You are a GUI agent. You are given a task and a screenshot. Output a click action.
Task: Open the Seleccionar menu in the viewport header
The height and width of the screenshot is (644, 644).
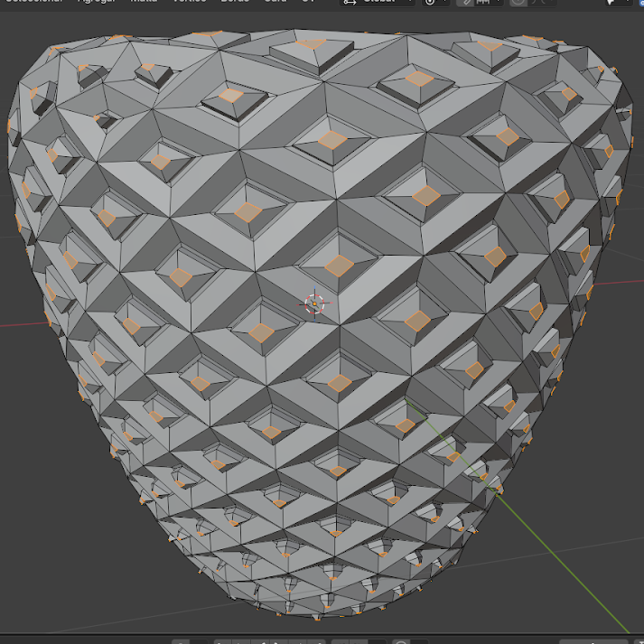pos(34,1)
